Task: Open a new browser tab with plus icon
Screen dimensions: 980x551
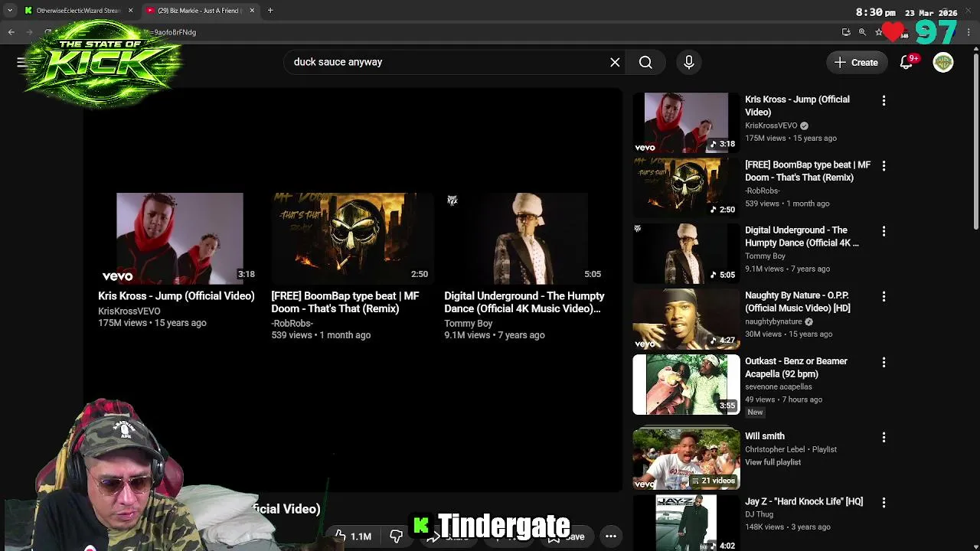Action: tap(270, 11)
